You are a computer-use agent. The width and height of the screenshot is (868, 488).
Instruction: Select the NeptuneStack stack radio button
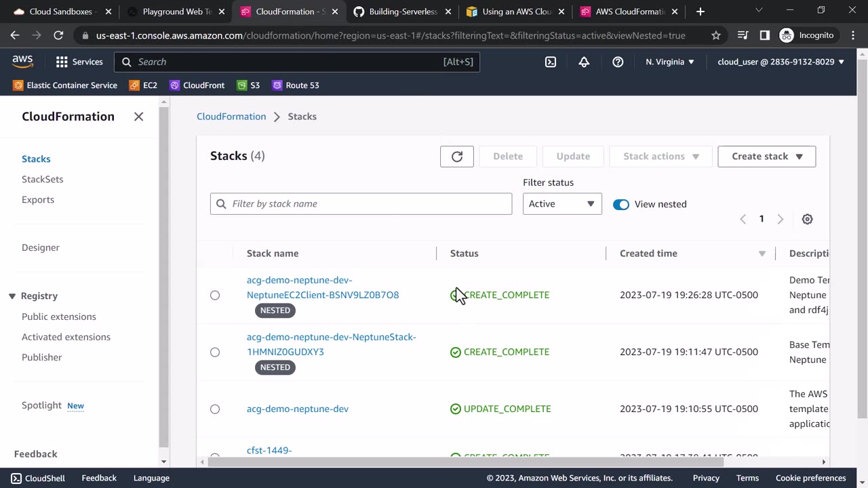[215, 352]
